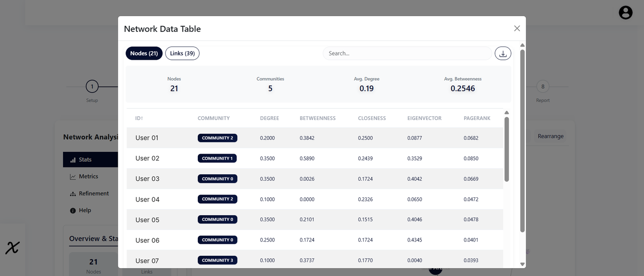Click the Refinement hierarchy icon
Screen dimensions: 644x276
[73, 194]
